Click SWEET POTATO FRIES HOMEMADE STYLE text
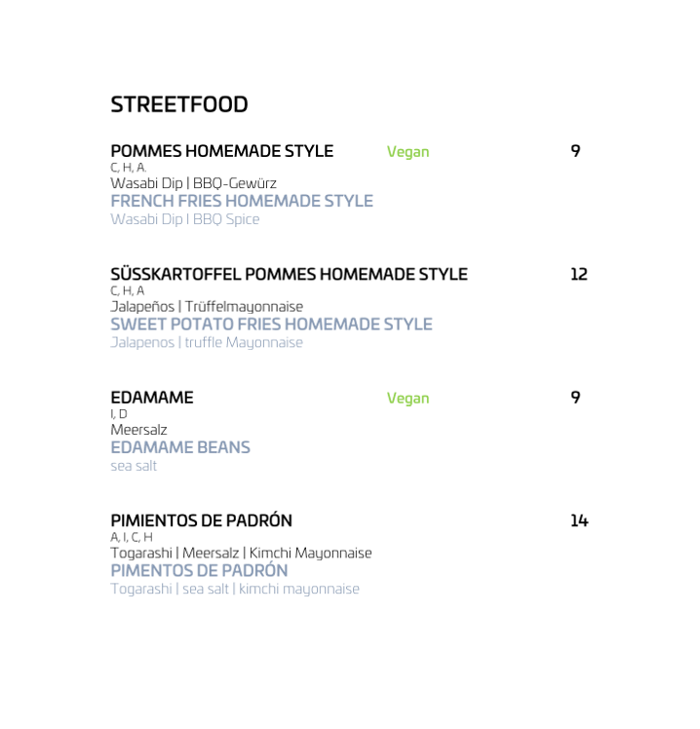Screen dimensions: 700x729 [272, 324]
